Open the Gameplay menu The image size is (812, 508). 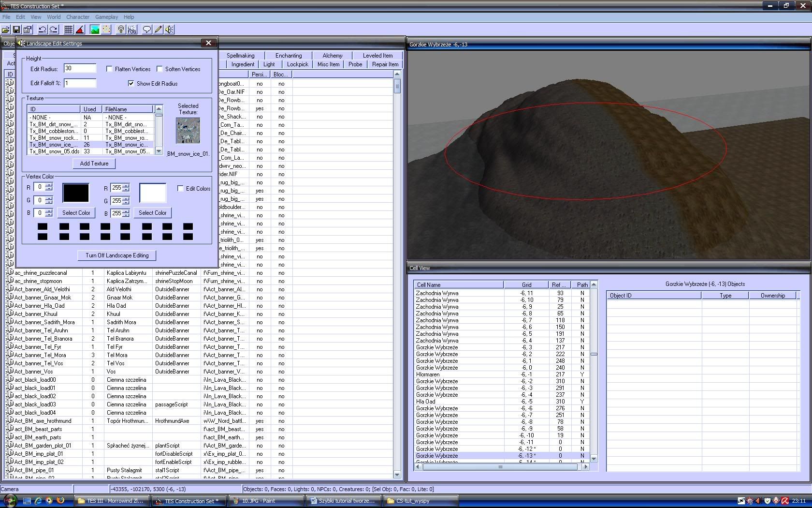tap(106, 17)
